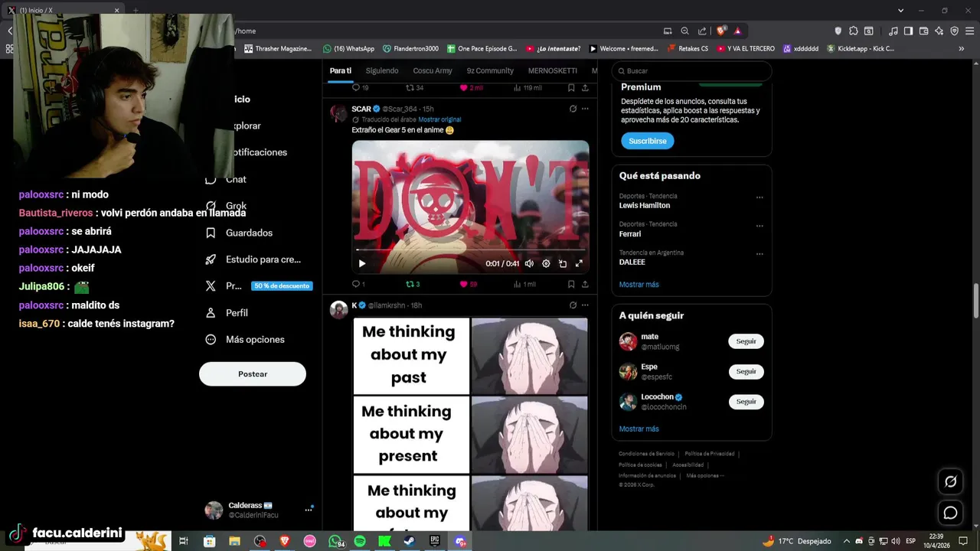Open 'Guardados' in the sidebar
The width and height of the screenshot is (980, 551).
(239, 233)
